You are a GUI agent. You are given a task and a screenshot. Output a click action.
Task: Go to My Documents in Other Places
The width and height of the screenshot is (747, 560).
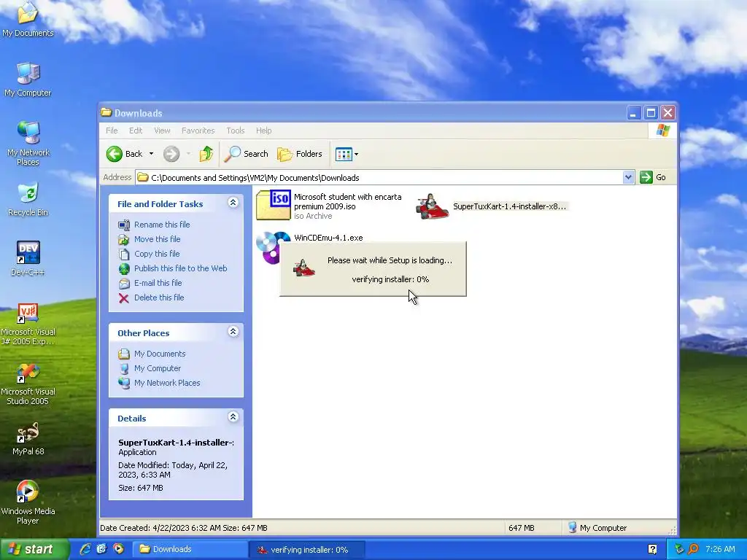coord(152,354)
